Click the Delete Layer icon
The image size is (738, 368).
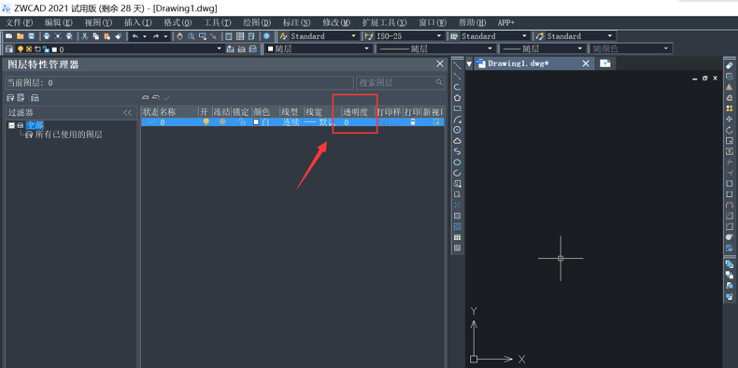pos(156,97)
